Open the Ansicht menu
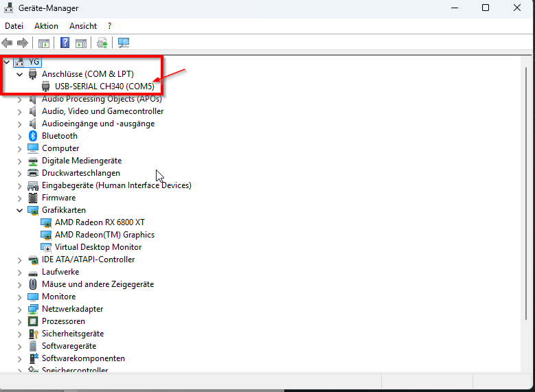The image size is (535, 392). pyautogui.click(x=83, y=26)
